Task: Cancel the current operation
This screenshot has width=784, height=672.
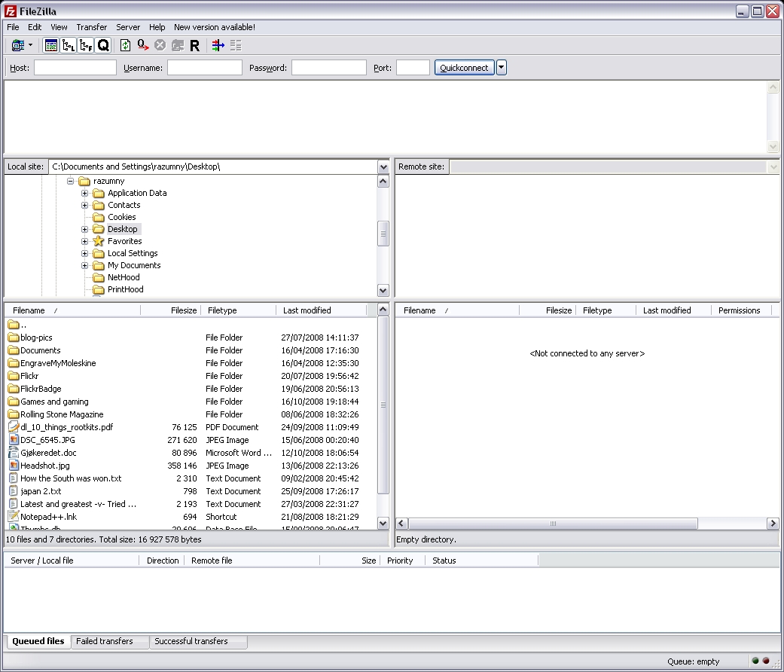Action: [x=160, y=45]
